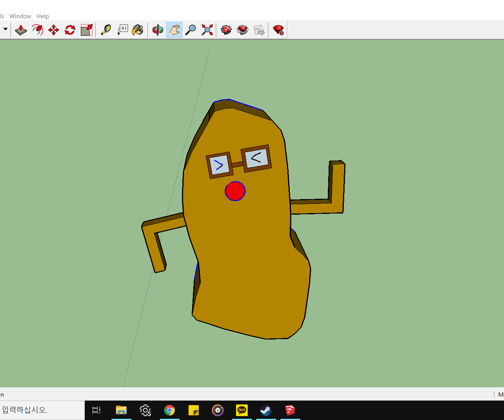Click Zoom Extents to fit the model
The width and height of the screenshot is (504, 420).
(x=206, y=30)
